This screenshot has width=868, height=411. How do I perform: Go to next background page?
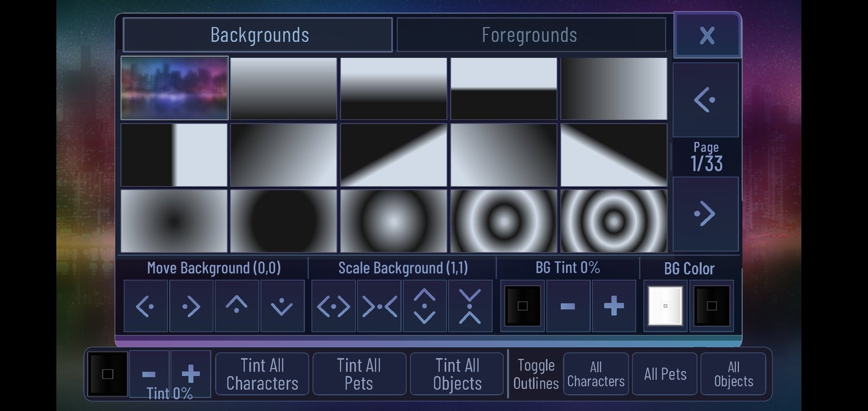click(x=705, y=214)
